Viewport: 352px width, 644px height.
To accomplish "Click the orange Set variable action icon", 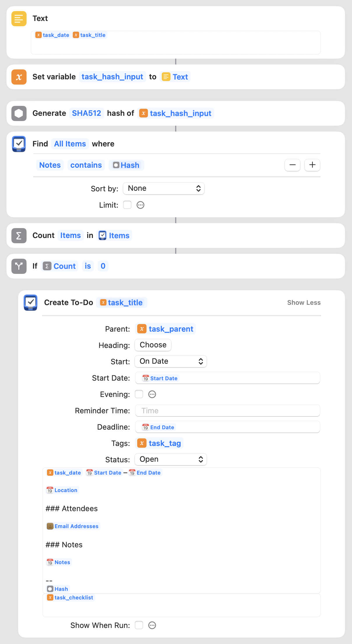I will (x=19, y=77).
